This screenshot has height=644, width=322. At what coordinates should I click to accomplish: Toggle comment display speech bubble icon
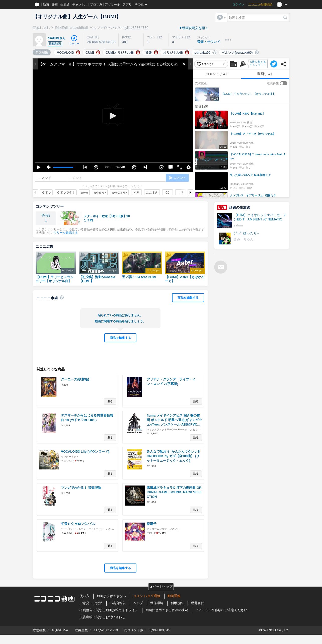(x=171, y=167)
